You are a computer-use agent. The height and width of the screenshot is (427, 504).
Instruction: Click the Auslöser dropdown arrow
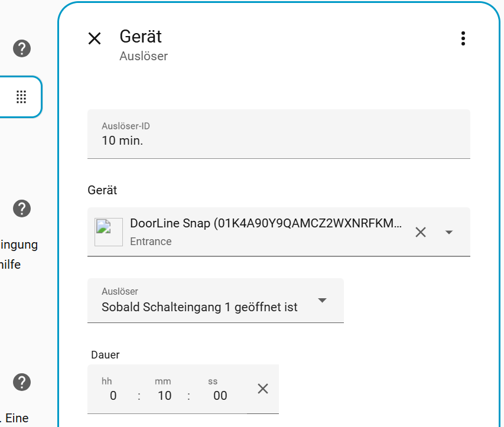pyautogui.click(x=322, y=301)
